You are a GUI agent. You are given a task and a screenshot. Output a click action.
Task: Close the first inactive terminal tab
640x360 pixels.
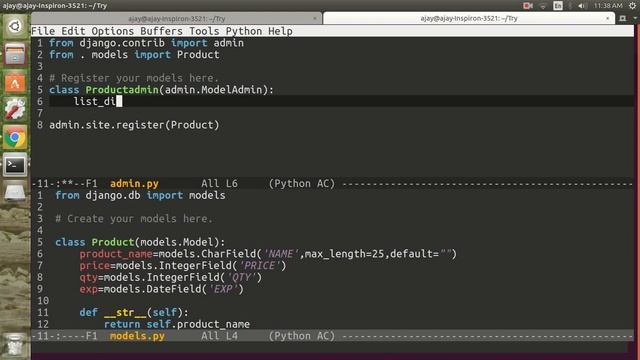click(314, 18)
